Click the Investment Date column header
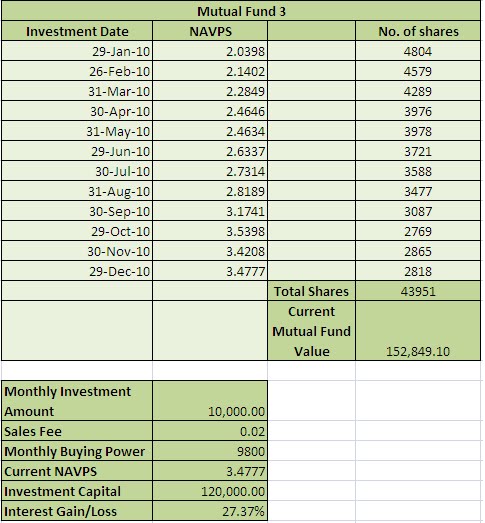485x523 pixels. click(77, 31)
